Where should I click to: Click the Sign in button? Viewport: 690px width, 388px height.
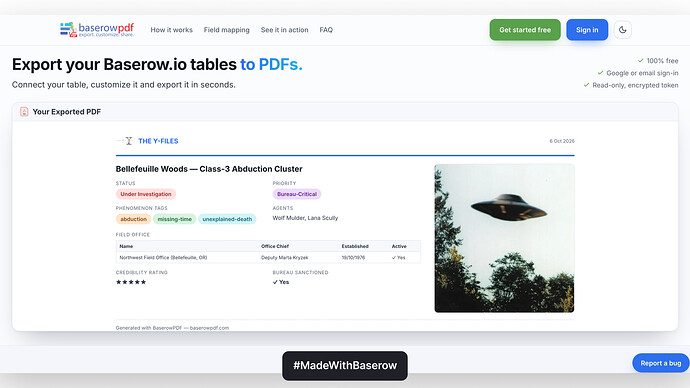point(587,30)
